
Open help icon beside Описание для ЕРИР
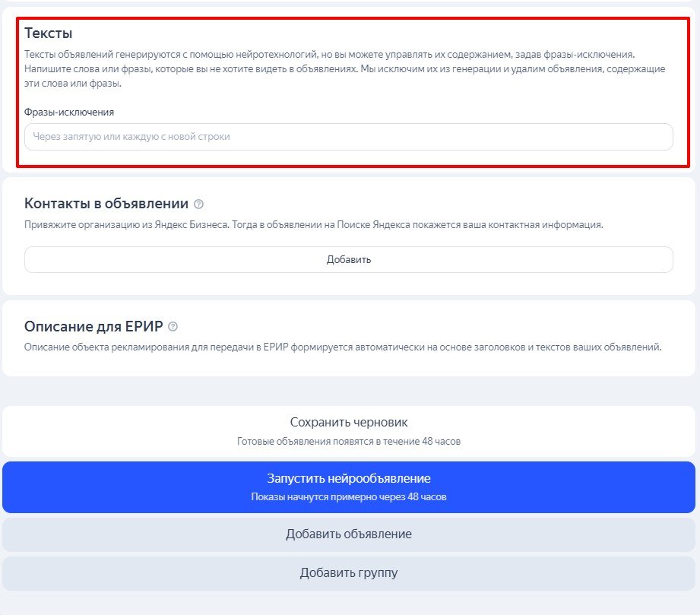point(173,326)
